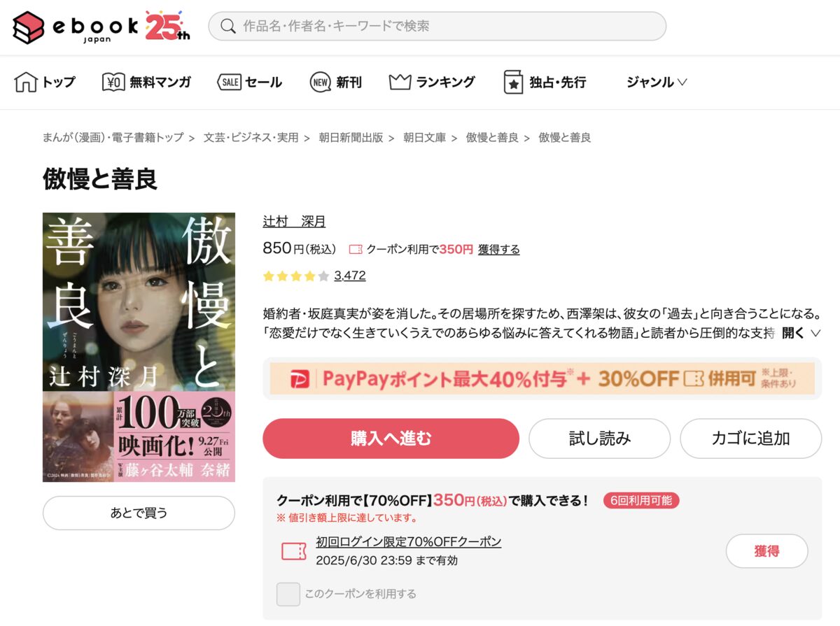Go to トップ menu item
This screenshot has width=840, height=626.
click(x=59, y=82)
